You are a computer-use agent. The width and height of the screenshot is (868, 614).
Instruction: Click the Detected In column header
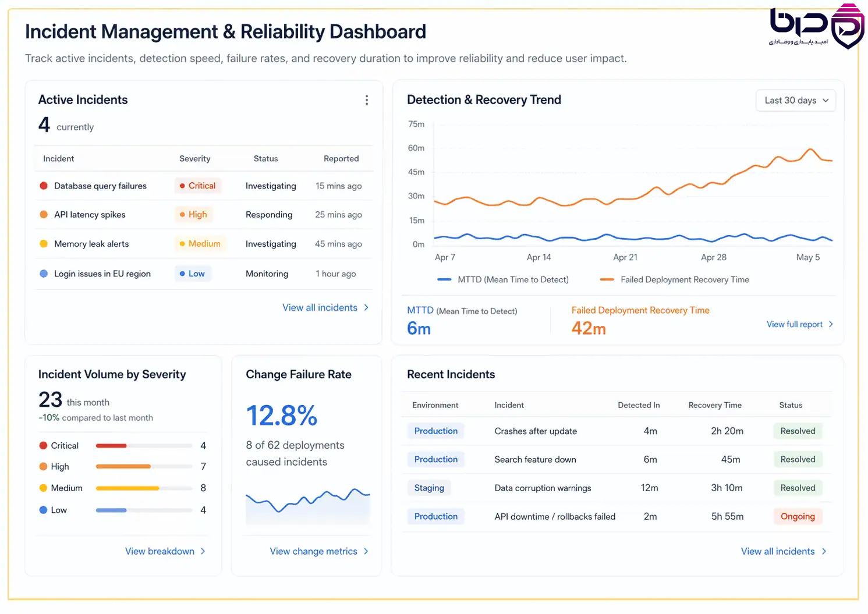click(639, 405)
